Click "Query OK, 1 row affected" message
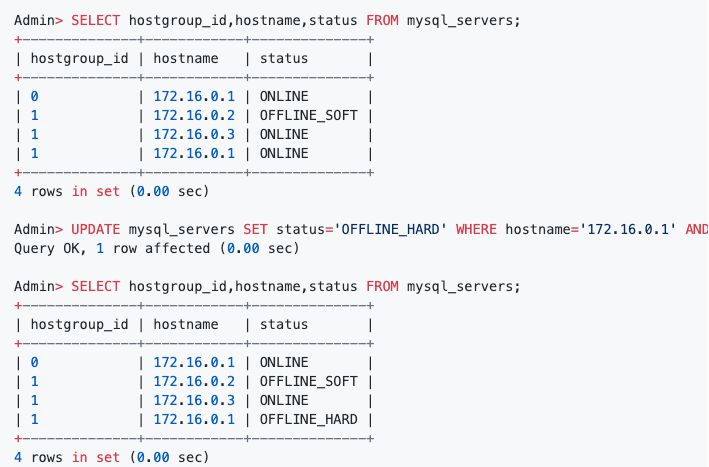Image resolution: width=709 pixels, height=467 pixels. (112, 248)
